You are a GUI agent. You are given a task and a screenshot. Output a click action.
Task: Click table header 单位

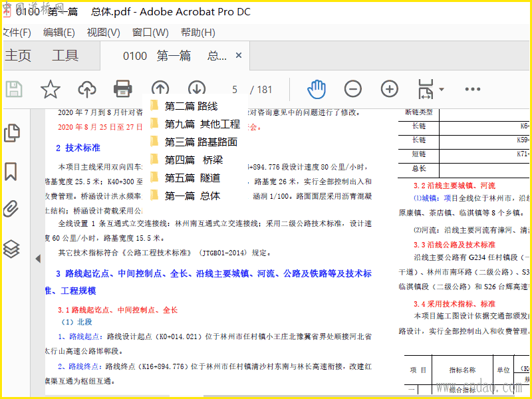503,370
